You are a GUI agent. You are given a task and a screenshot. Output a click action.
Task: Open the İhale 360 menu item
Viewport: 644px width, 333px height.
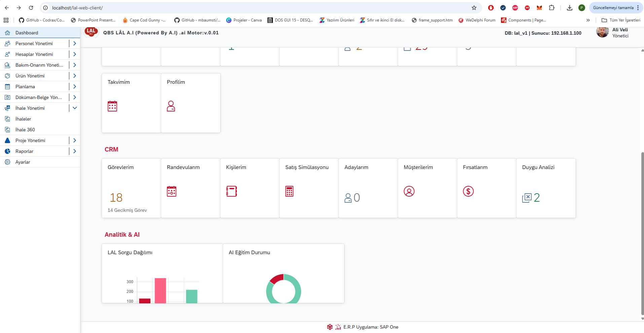[x=25, y=130]
